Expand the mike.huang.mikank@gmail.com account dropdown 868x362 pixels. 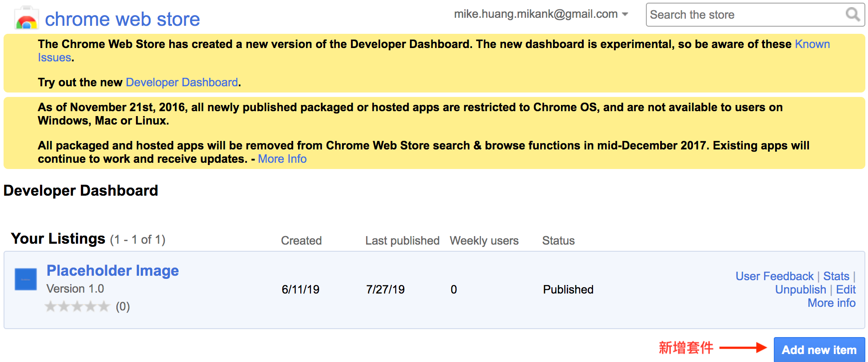click(x=625, y=14)
